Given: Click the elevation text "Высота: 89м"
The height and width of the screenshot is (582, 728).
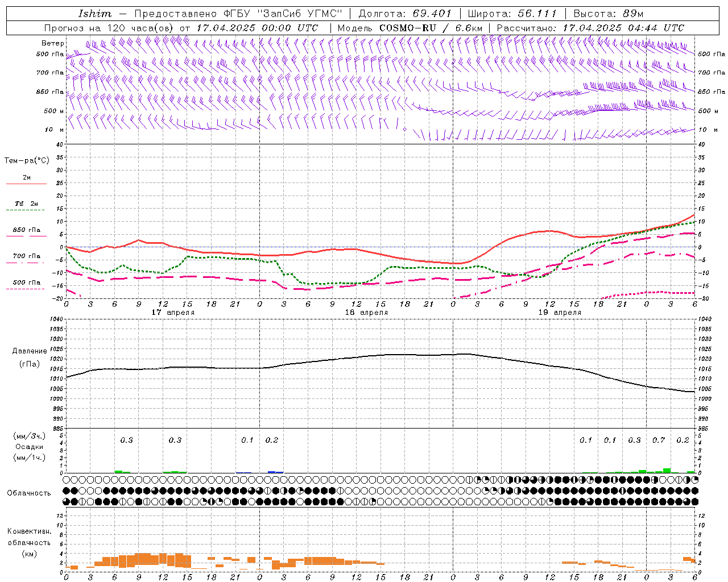Looking at the screenshot, I should [x=609, y=14].
